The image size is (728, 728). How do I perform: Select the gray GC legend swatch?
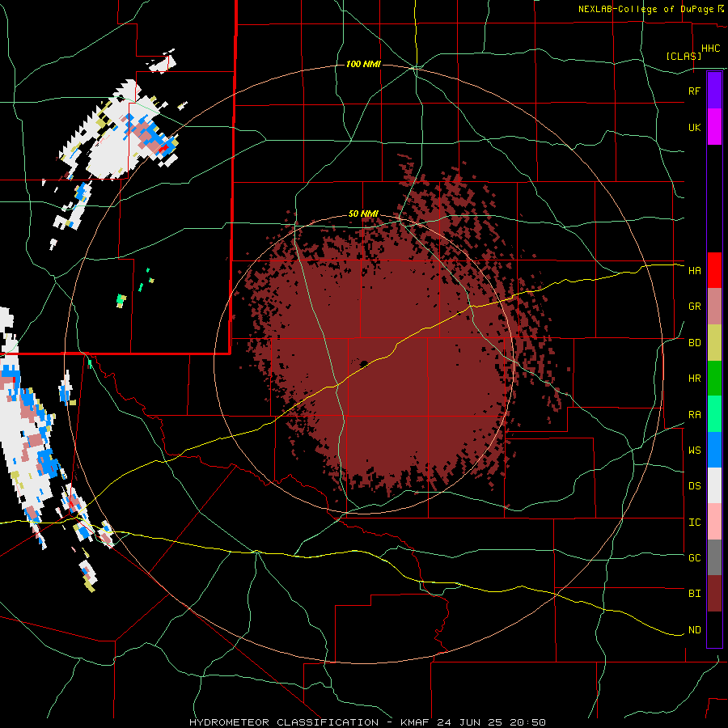coord(714,557)
